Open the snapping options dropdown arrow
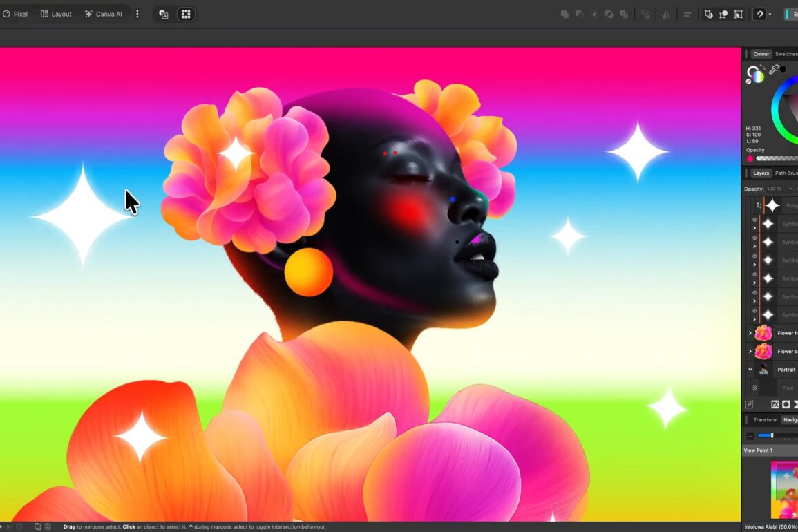The height and width of the screenshot is (532, 798). (x=770, y=14)
